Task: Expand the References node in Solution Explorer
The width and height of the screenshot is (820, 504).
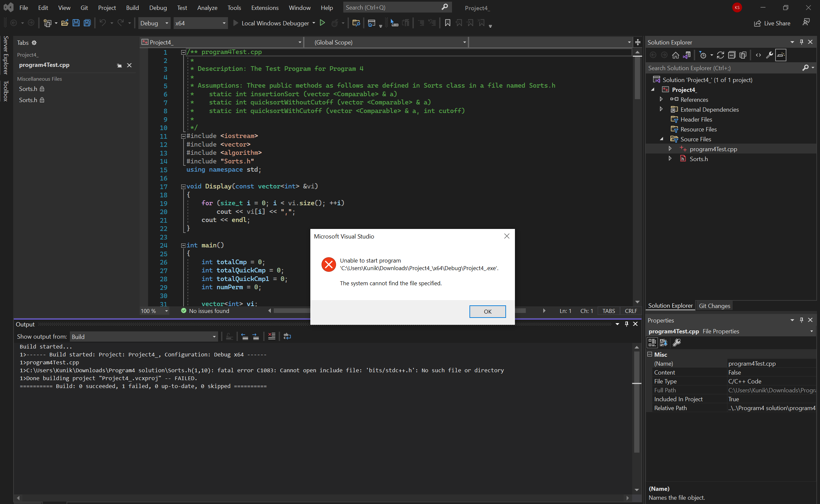Action: click(x=661, y=99)
